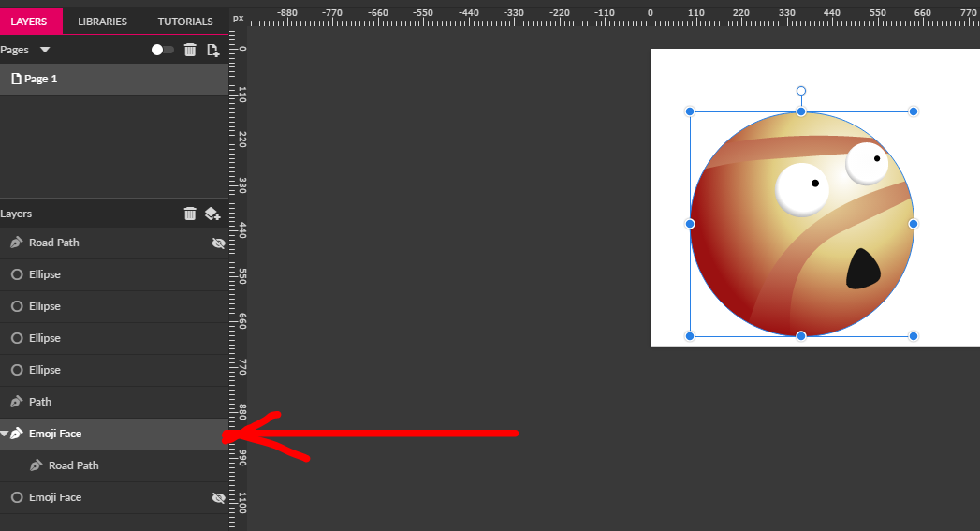Click circle icon of fourth Ellipse layer
The image size is (980, 531).
(x=17, y=370)
